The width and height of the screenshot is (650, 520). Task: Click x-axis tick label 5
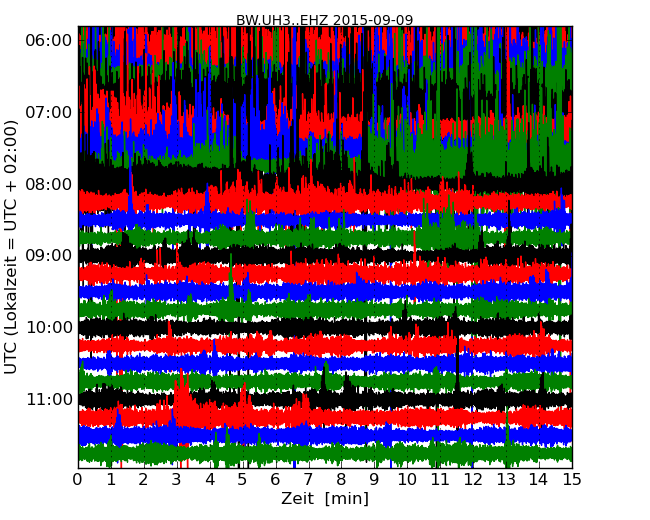pyautogui.click(x=243, y=480)
